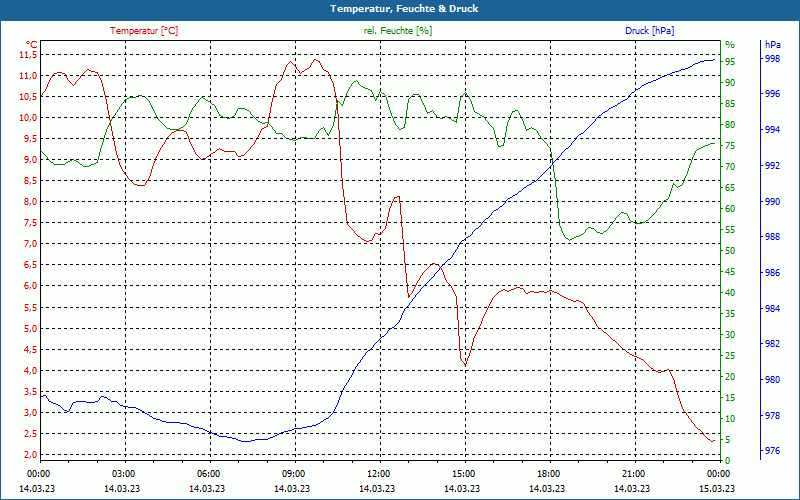
Task: Click the '980' pressure axis value
Action: tap(772, 380)
